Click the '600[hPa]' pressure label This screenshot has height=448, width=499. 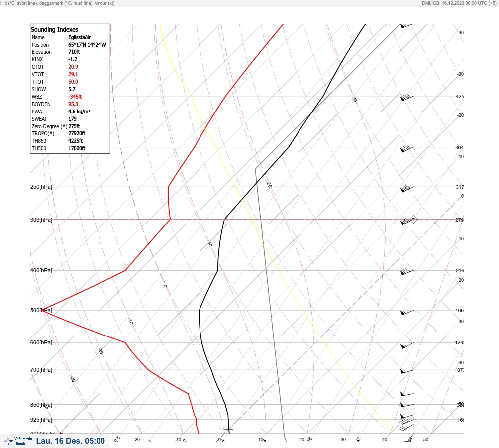point(41,342)
